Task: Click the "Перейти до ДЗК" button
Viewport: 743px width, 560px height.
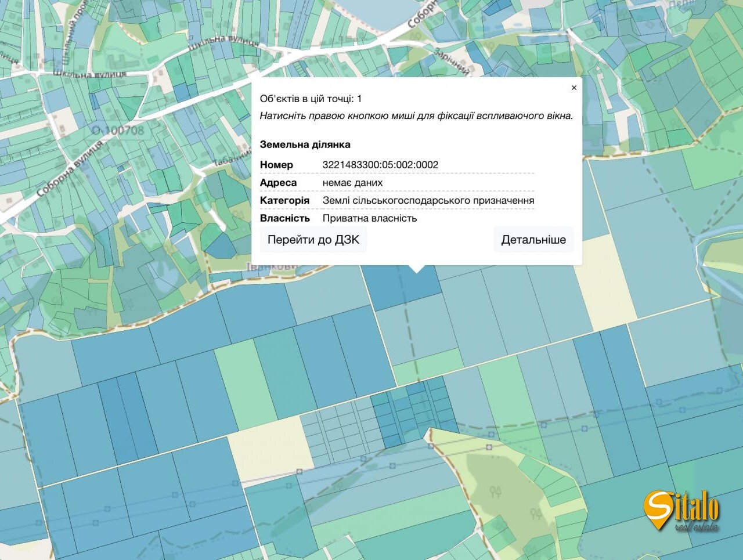Action: click(x=313, y=240)
